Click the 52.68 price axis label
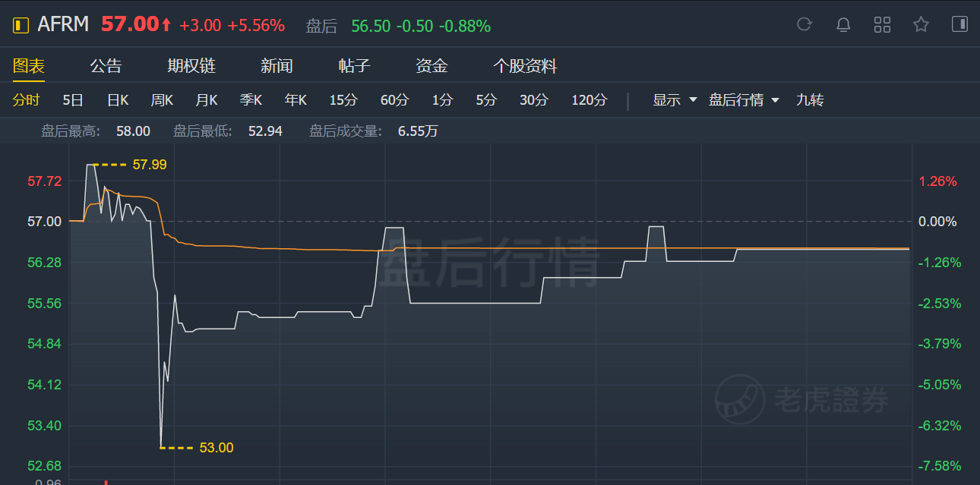 [44, 465]
